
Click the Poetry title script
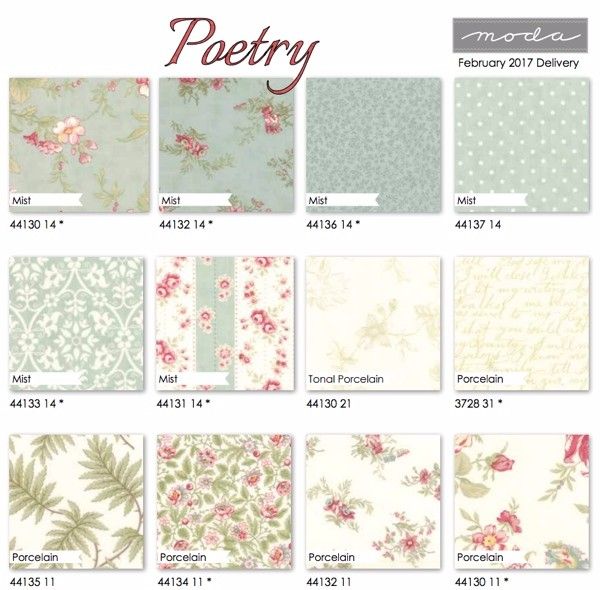tap(243, 52)
